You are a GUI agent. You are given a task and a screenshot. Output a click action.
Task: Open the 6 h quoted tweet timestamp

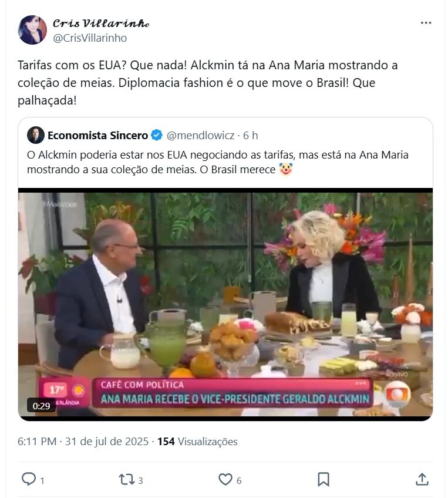[x=250, y=136]
